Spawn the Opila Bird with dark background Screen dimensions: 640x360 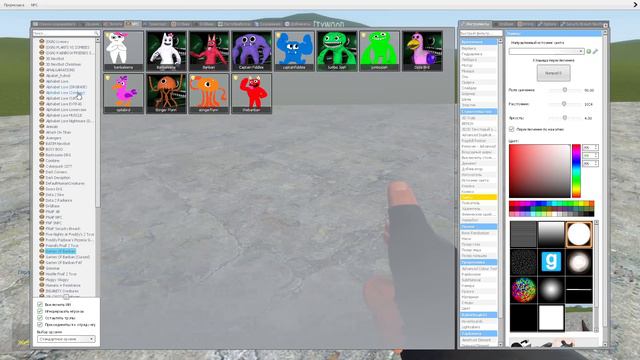point(422,51)
